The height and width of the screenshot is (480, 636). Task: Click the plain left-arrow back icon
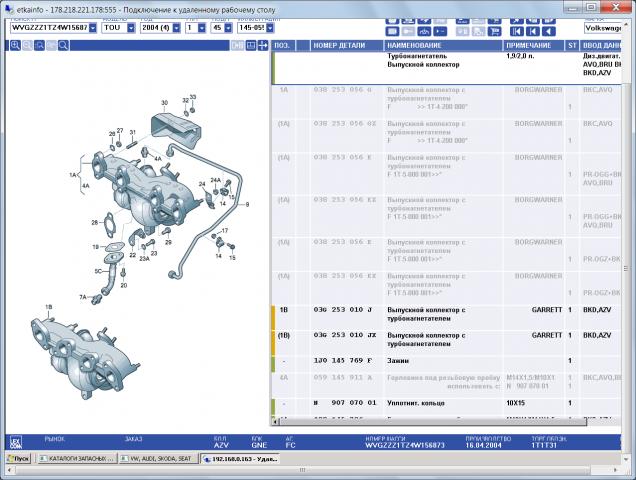pyautogui.click(x=548, y=31)
